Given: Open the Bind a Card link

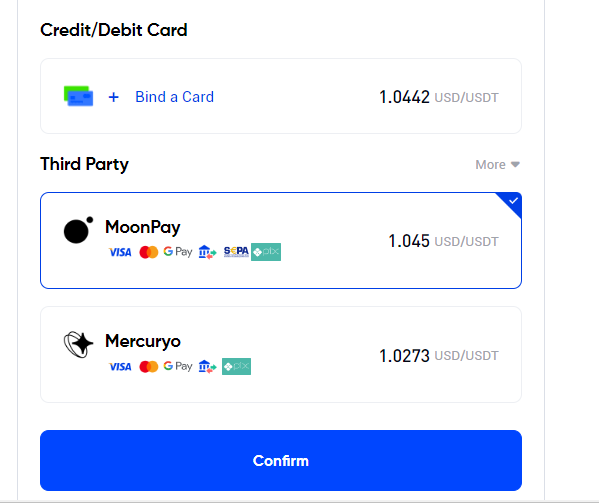Looking at the screenshot, I should coord(175,97).
